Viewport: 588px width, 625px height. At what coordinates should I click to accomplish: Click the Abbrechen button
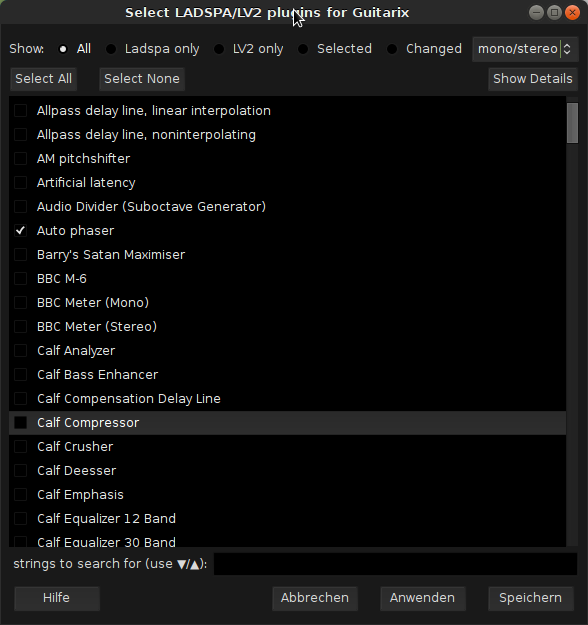click(315, 598)
